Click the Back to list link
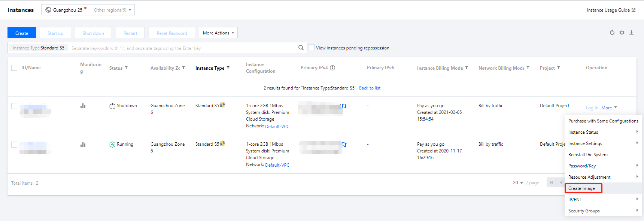 (370, 88)
